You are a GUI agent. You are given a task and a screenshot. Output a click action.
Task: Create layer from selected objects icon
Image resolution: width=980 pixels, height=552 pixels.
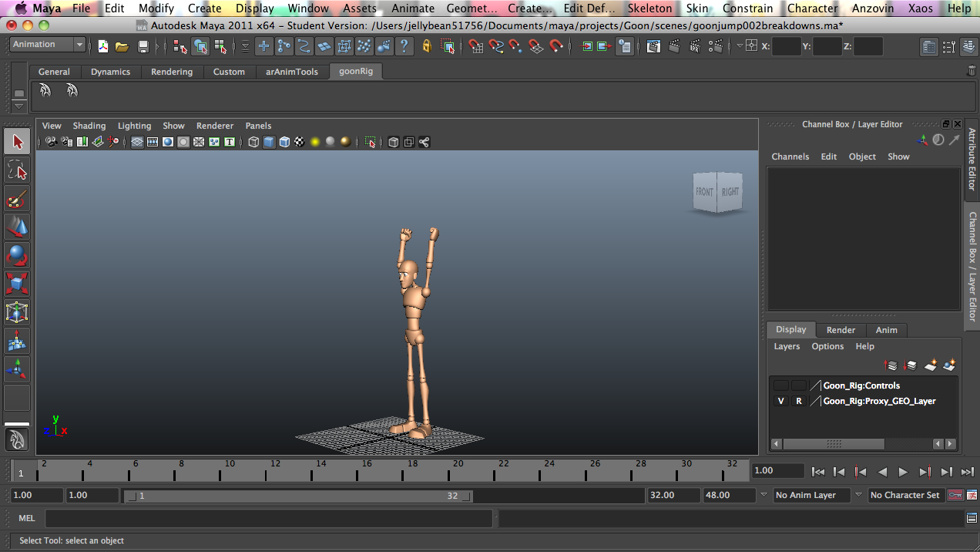[x=949, y=365]
